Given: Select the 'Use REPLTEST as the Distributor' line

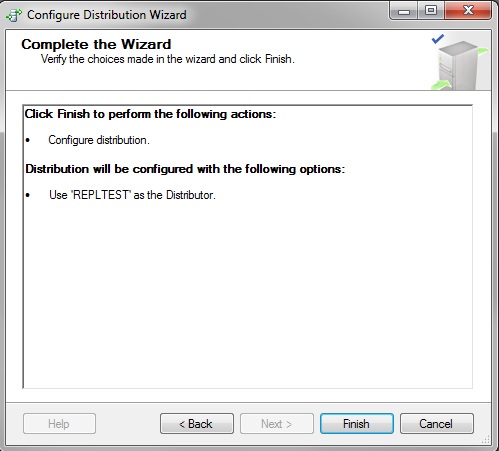Looking at the screenshot, I should point(132,195).
